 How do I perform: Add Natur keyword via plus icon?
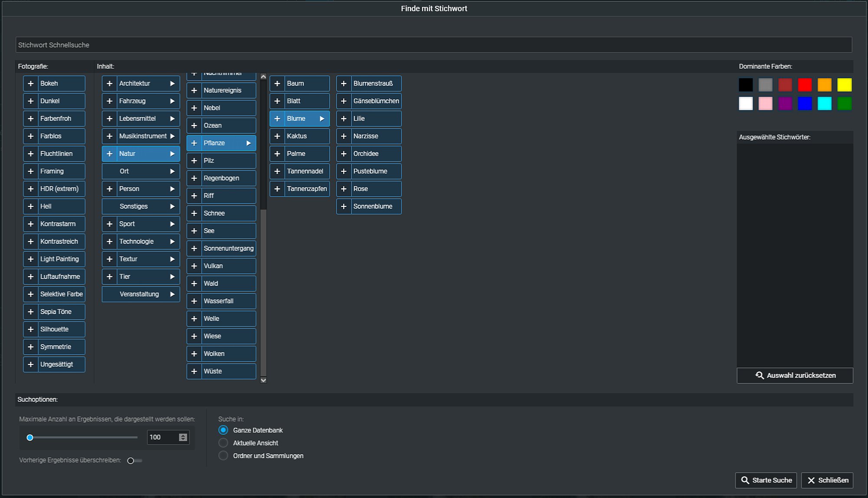pos(110,154)
